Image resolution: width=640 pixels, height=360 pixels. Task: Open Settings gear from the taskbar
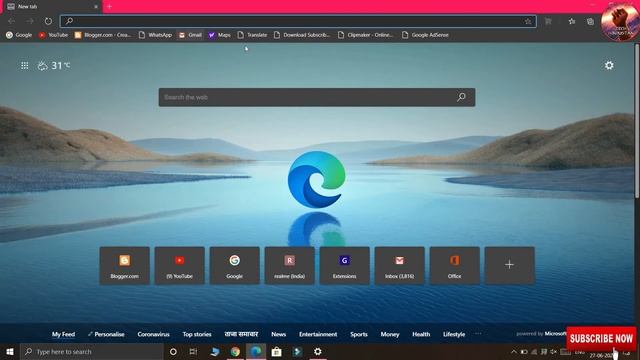coord(318,351)
